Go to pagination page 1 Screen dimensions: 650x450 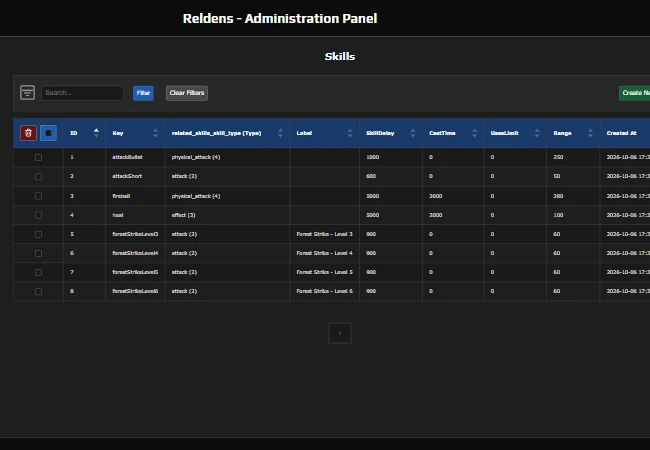coord(340,333)
